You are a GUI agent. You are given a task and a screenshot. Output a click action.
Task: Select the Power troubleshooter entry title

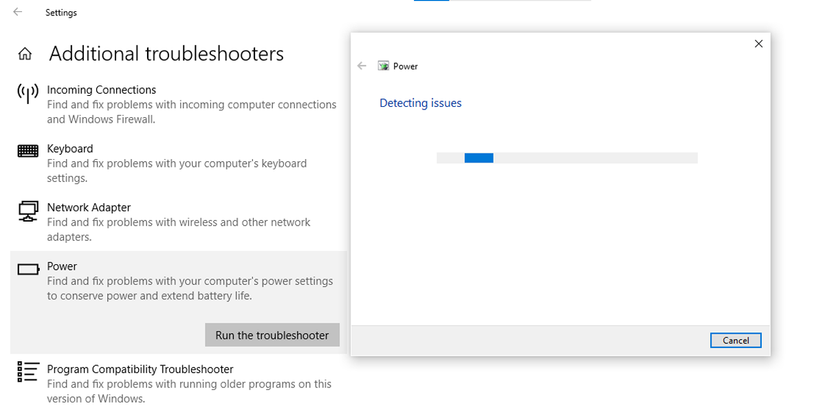[62, 267]
